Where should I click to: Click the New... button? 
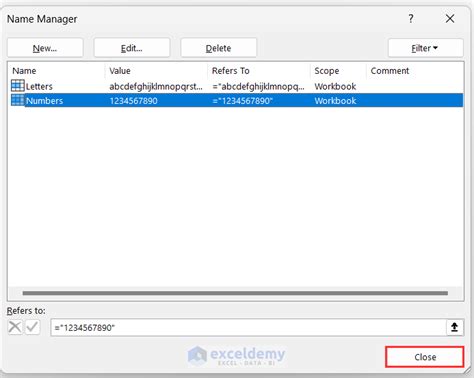tap(45, 48)
